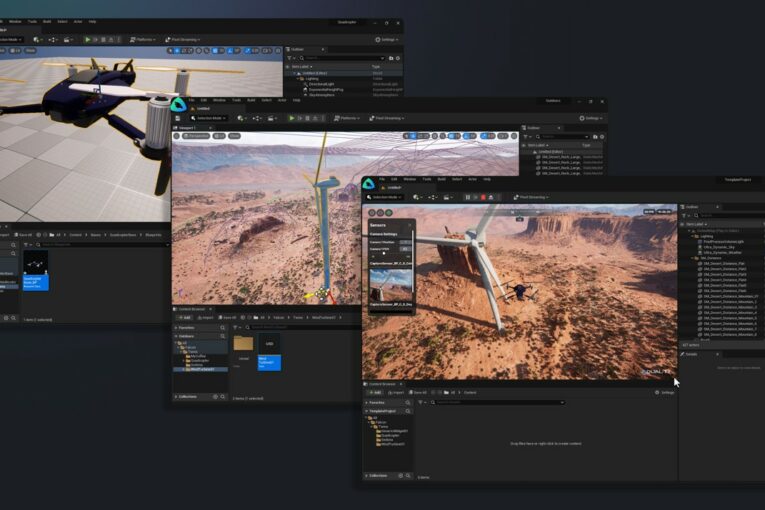Viewport: 765px width, 510px height.
Task: Open Build menu in front window
Action: 442,179
